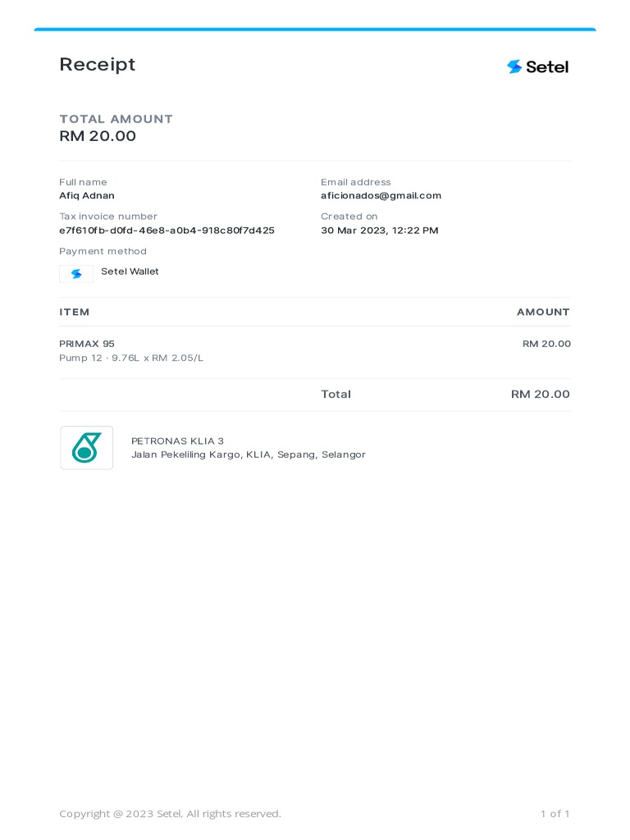Image resolution: width=630 pixels, height=840 pixels.
Task: Click the created date 30 Mar 2023
Action: pyautogui.click(x=379, y=231)
